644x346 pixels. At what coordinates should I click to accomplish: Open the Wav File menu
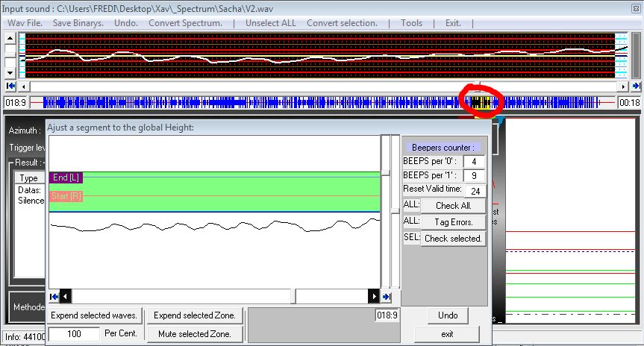(x=26, y=23)
